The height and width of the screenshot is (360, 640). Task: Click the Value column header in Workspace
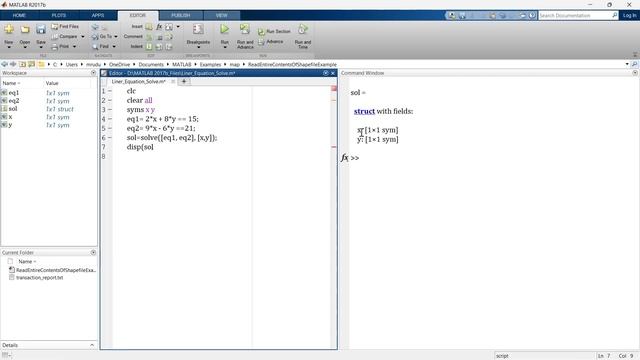click(52, 83)
